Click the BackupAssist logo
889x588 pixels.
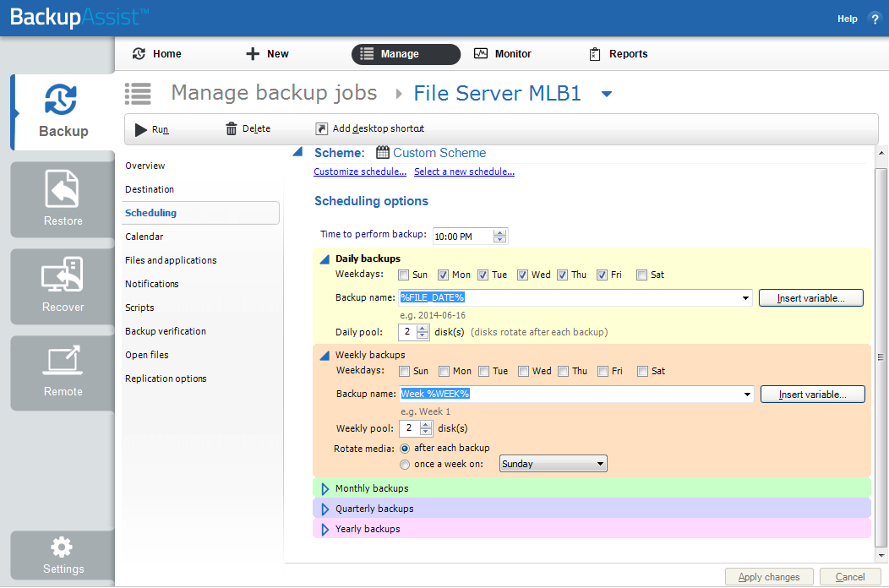pyautogui.click(x=79, y=17)
